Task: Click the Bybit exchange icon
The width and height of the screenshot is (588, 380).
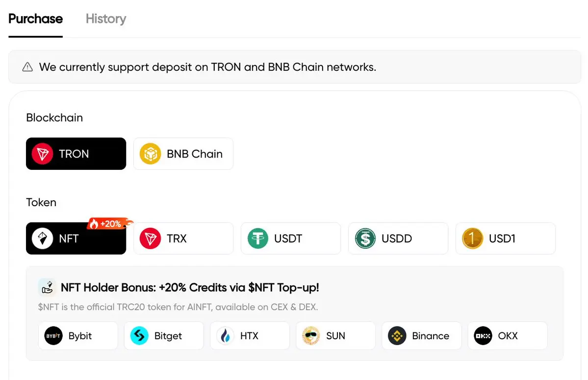Action: pyautogui.click(x=53, y=336)
